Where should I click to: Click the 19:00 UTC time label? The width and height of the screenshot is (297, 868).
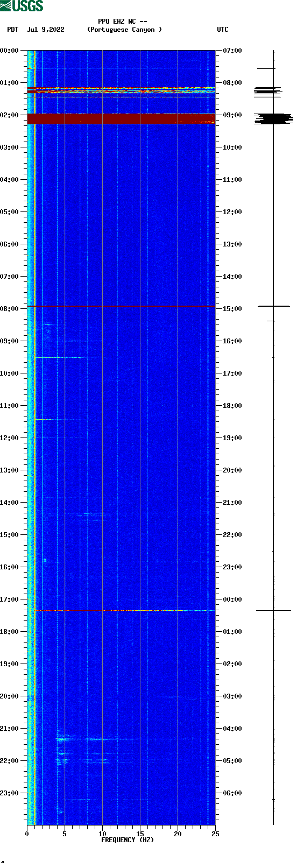pyautogui.click(x=232, y=438)
